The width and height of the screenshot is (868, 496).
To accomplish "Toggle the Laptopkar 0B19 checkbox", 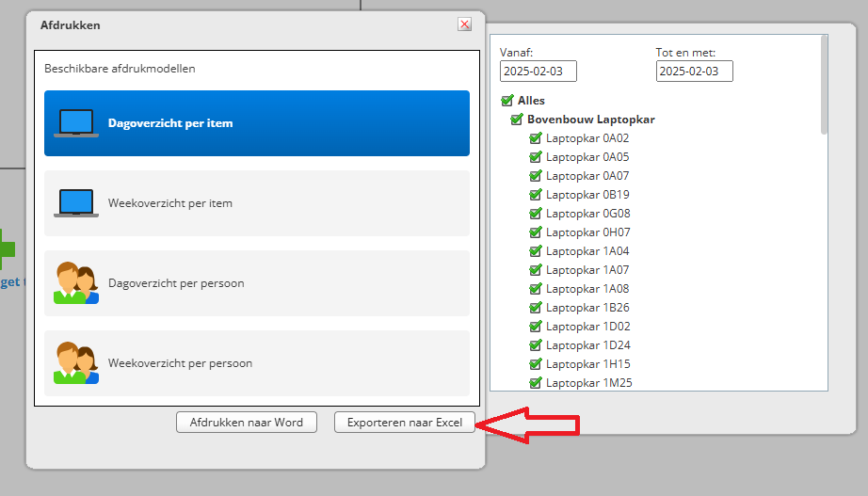I will point(536,195).
